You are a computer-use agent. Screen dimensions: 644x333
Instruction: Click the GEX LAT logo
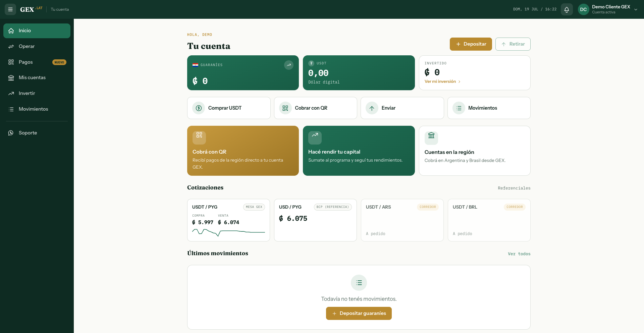pyautogui.click(x=31, y=9)
